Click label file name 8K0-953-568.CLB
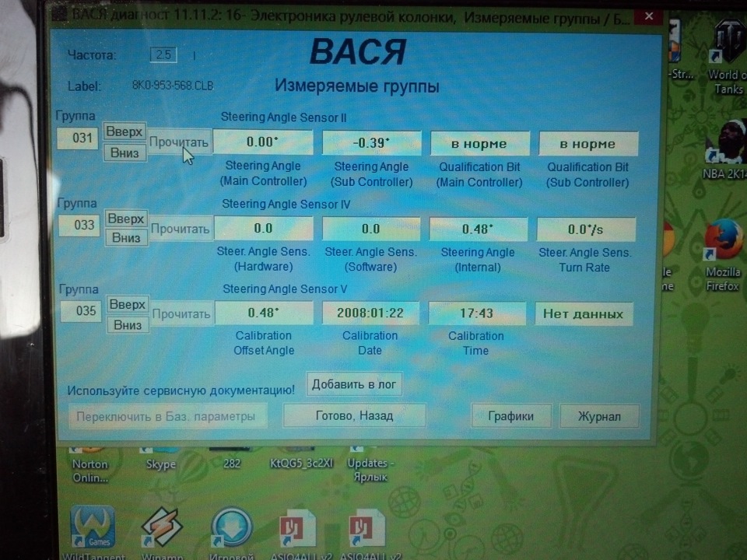The height and width of the screenshot is (560, 747). pos(173,86)
